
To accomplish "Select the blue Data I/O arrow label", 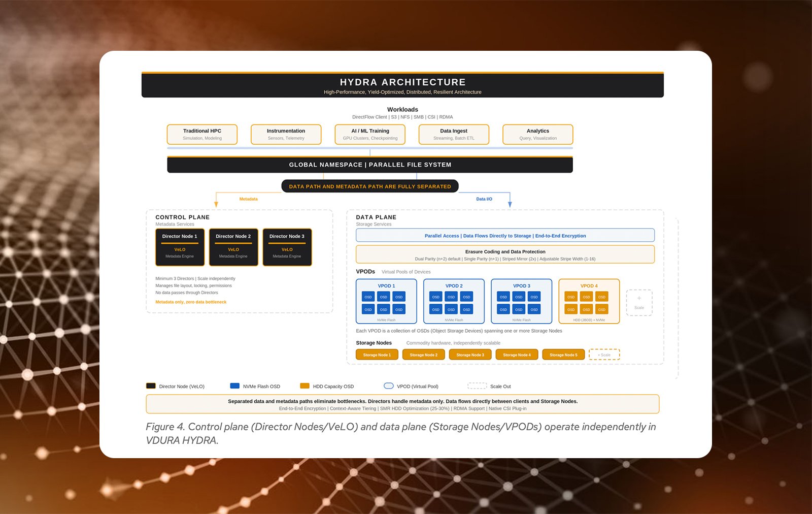I will 484,199.
